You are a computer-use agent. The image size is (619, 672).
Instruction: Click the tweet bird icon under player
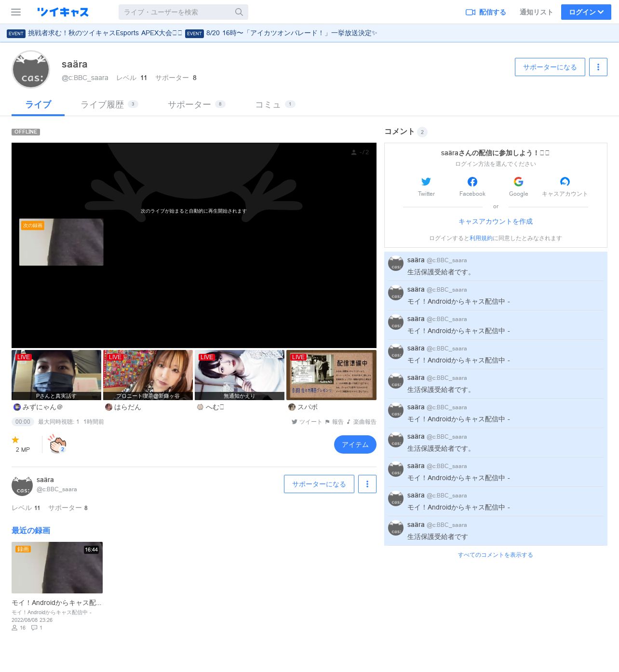(x=294, y=422)
